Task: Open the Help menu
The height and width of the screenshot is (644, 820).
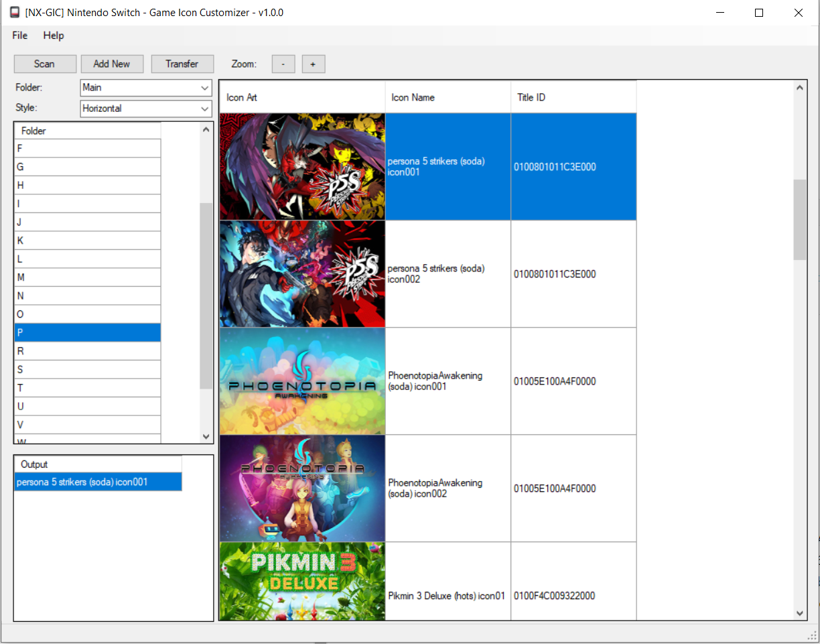Action: click(x=54, y=36)
